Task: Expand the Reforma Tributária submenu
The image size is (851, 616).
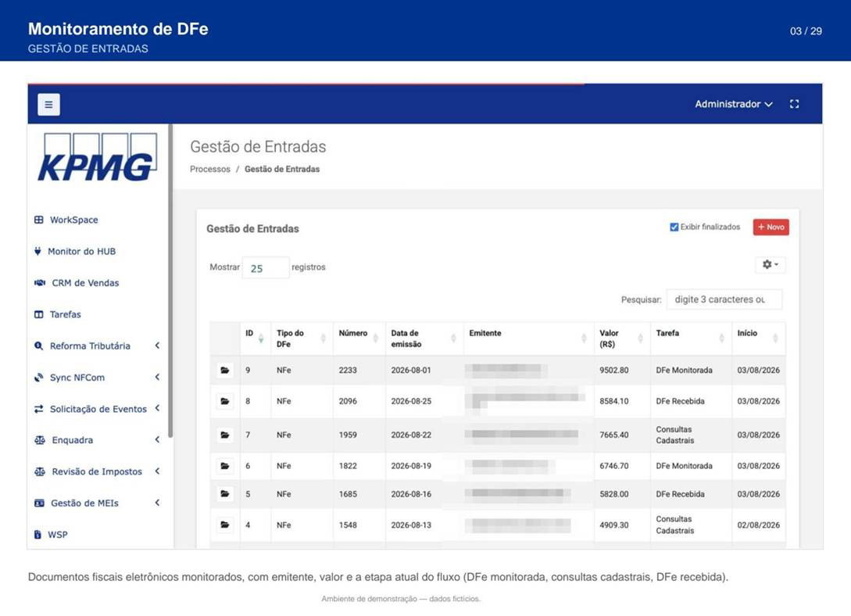Action: (98, 346)
